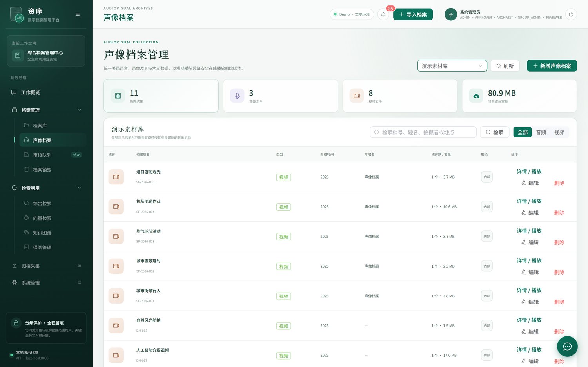Viewport: 588px width, 367px height.
Task: Edit the 自然风光航拍 record
Action: (530, 331)
